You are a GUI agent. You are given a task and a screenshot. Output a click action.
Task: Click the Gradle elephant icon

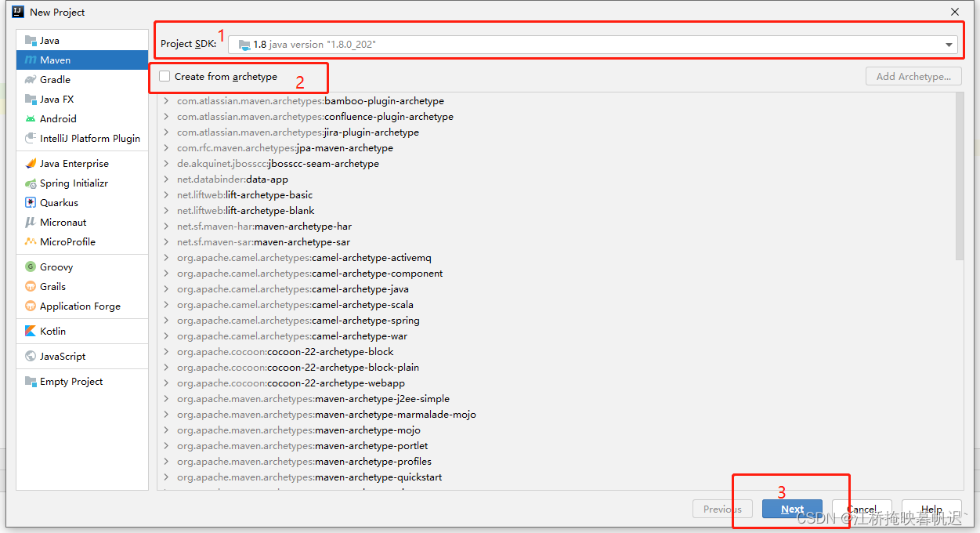point(31,80)
